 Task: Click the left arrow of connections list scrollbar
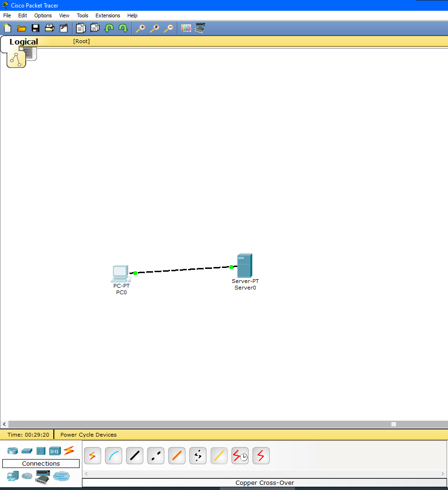pyautogui.click(x=86, y=474)
